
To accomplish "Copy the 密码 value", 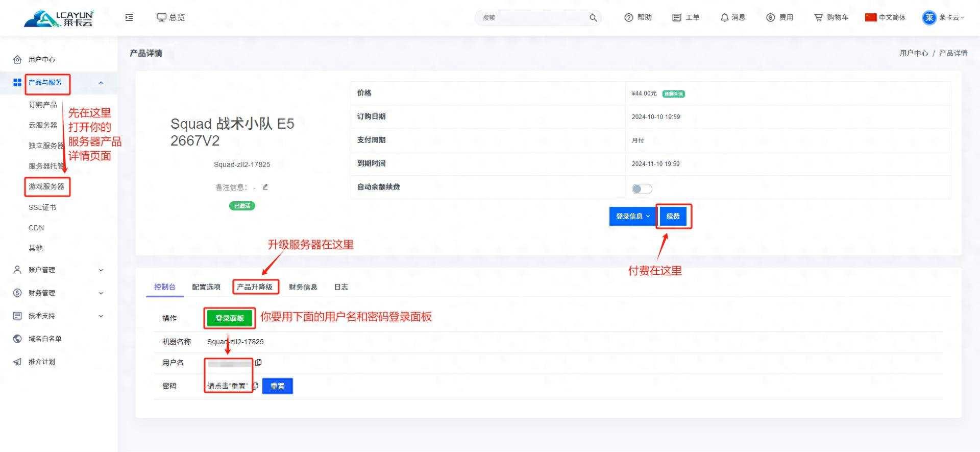I will [x=256, y=386].
